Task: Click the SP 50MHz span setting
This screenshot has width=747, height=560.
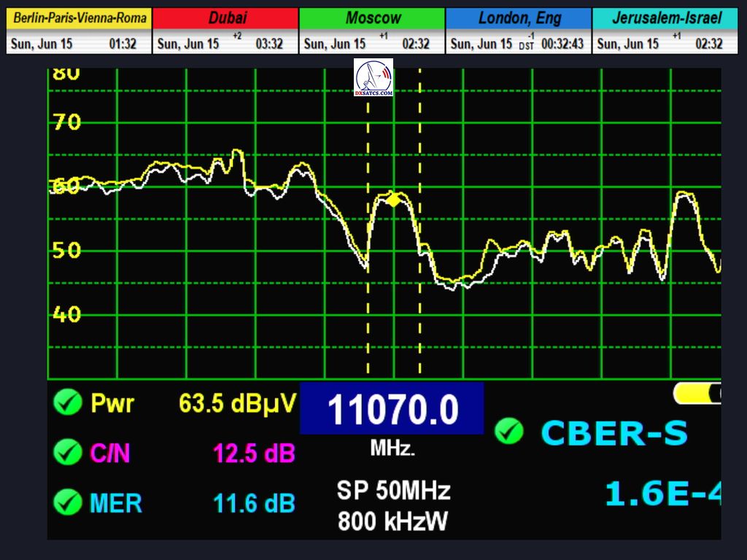Action: click(x=393, y=491)
